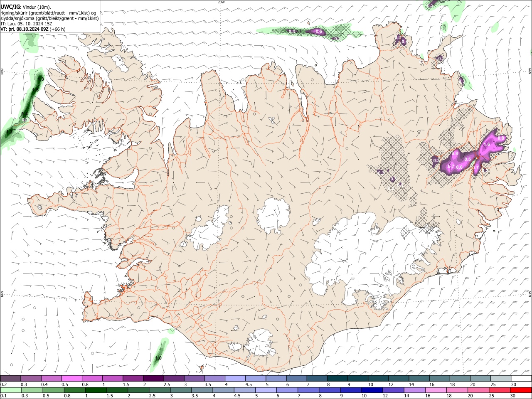Click the 'rigning/skúrir' legend description line

click(x=48, y=12)
